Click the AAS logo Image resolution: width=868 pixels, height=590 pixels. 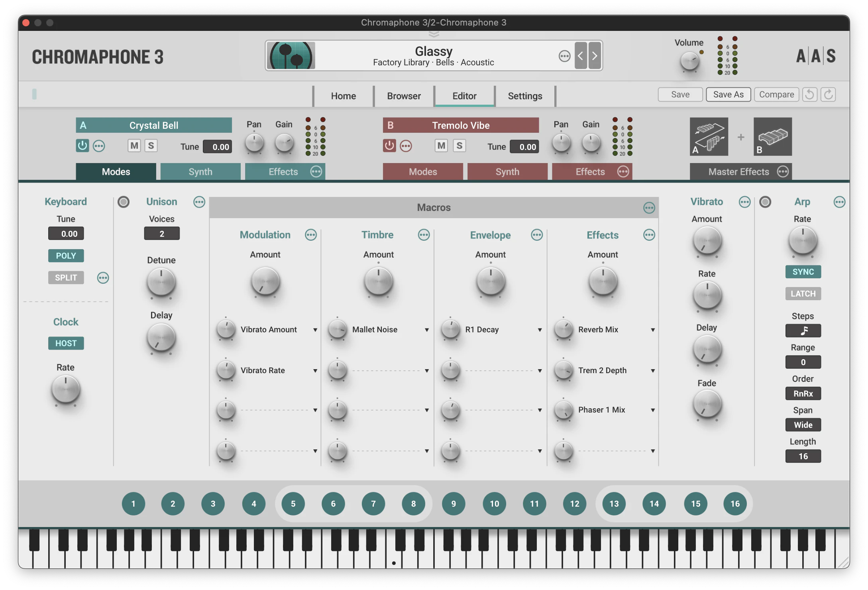(x=816, y=56)
